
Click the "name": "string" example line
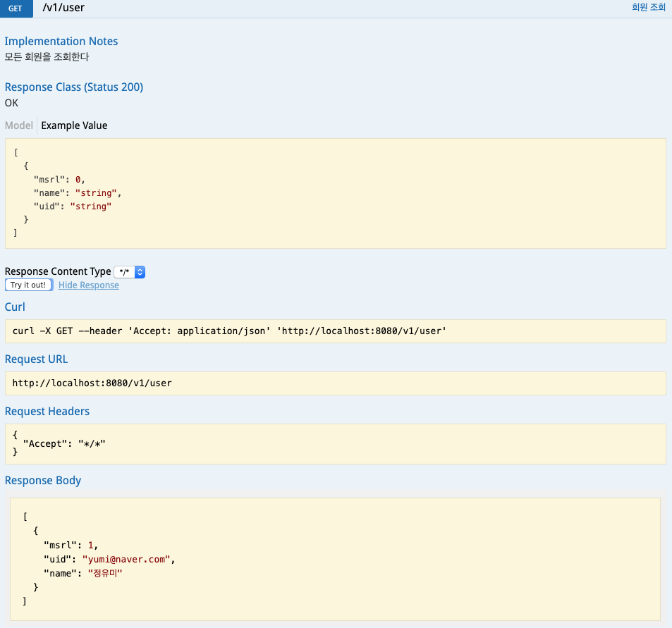click(x=78, y=192)
